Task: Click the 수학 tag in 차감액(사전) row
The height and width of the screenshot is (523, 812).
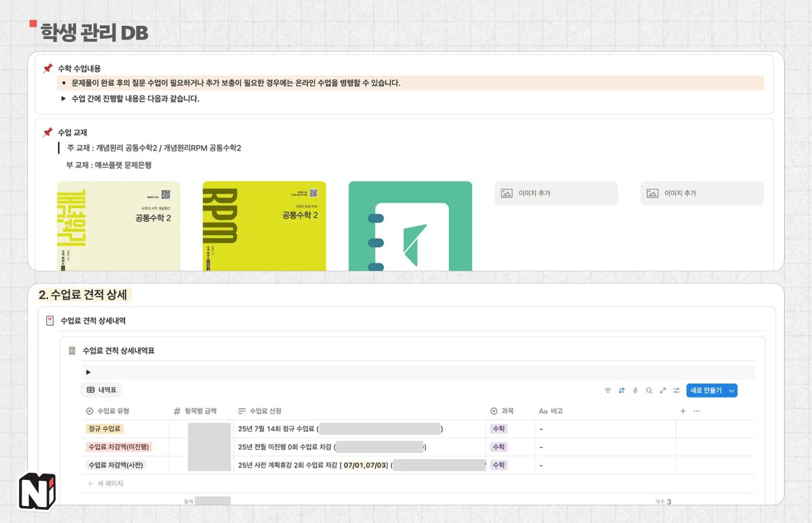Action: (499, 465)
